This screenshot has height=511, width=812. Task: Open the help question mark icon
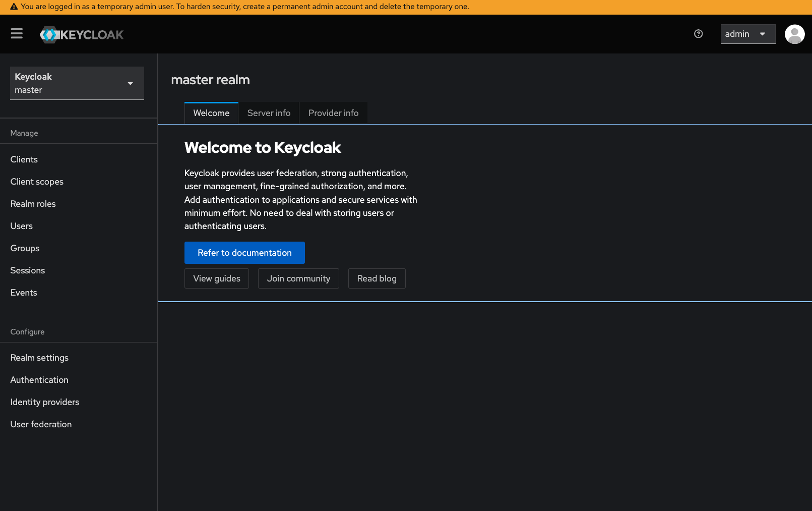698,34
